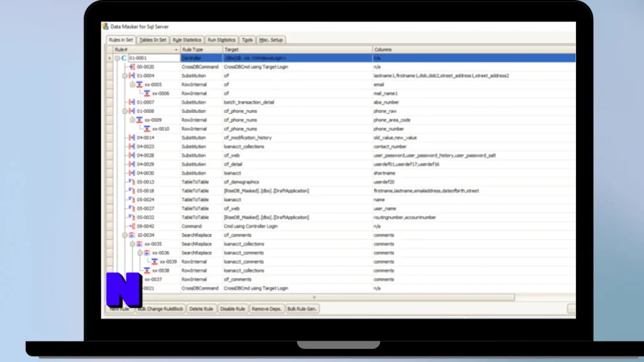Collapse the 01-0008 substitution rule branch
The image size is (644, 362).
(x=125, y=111)
